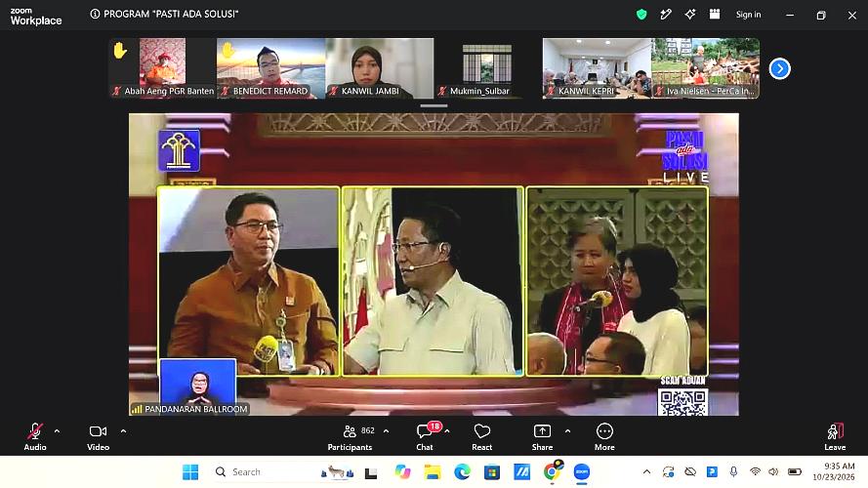Viewport: 868px width, 488px height.
Task: Click Leave meeting button
Action: [835, 436]
